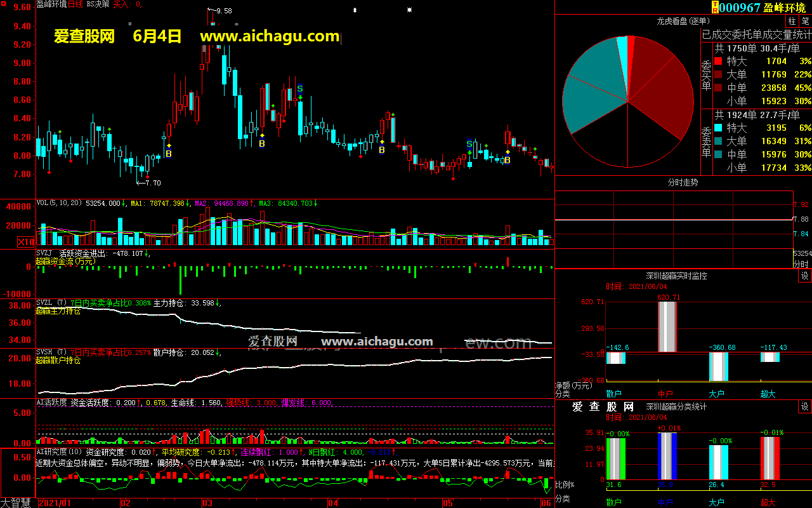Screen dimensions: 812x508
Task: Click the -360.68 大户 bar in real-time monitor
Action: 718,366
